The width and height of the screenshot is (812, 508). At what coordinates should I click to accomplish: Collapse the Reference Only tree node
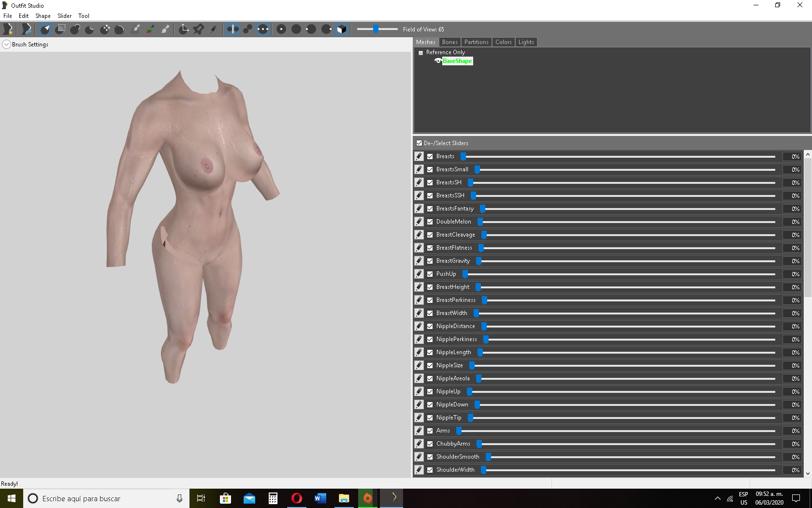tap(420, 53)
